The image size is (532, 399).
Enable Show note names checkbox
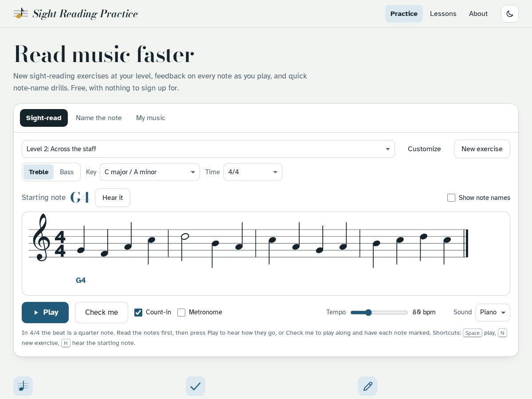click(451, 198)
